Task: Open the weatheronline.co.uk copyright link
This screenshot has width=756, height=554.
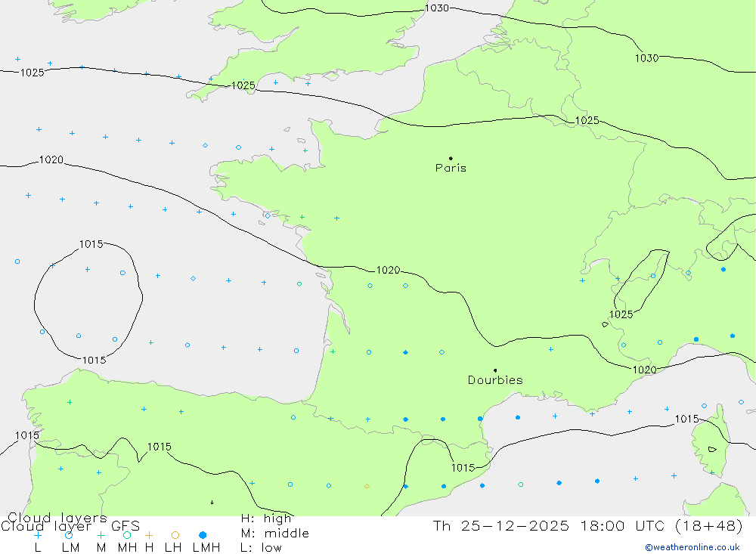Action: [692, 547]
